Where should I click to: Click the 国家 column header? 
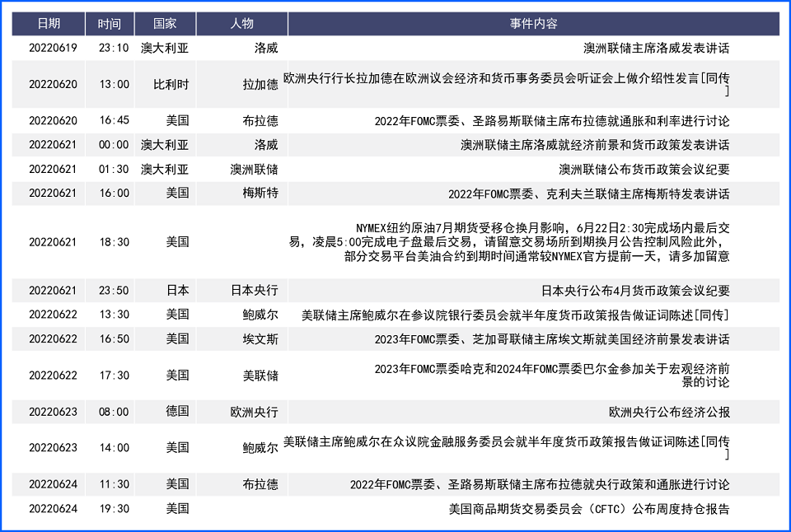click(165, 24)
